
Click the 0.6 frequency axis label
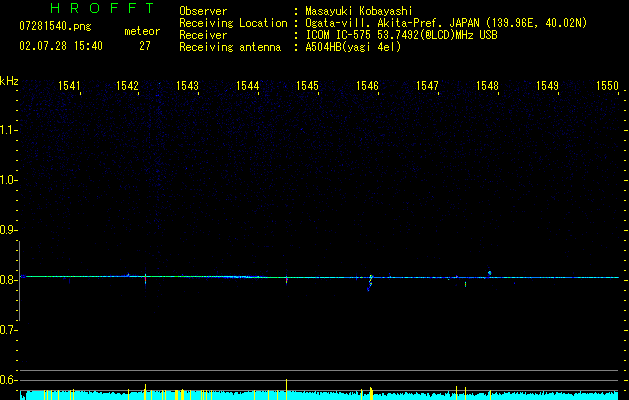(x=8, y=380)
